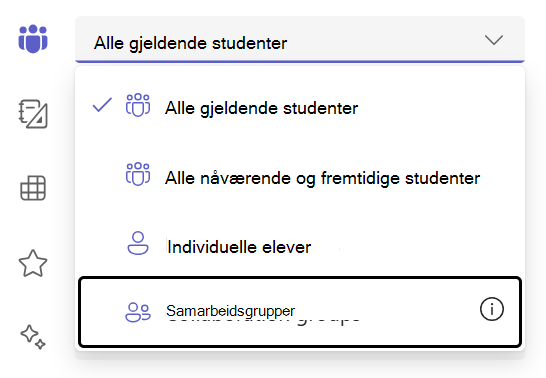The height and width of the screenshot is (378, 546).
Task: Collapse dropdown using the chevron arrow
Action: [x=494, y=40]
